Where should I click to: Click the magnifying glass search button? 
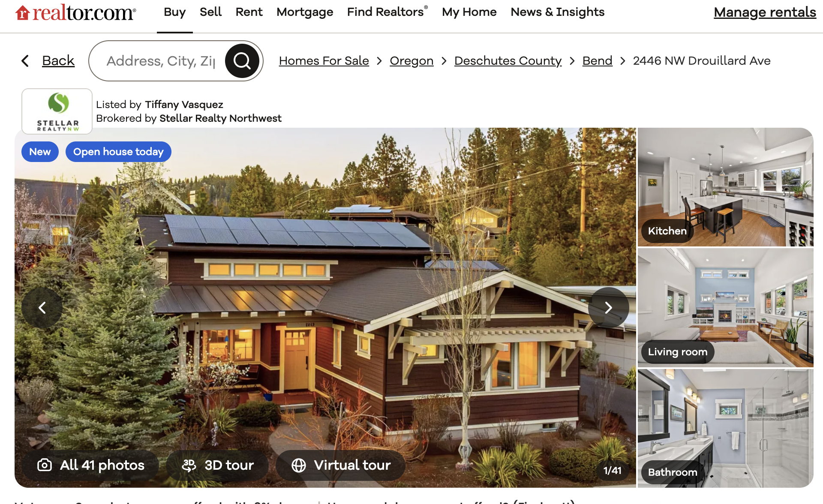tap(242, 61)
